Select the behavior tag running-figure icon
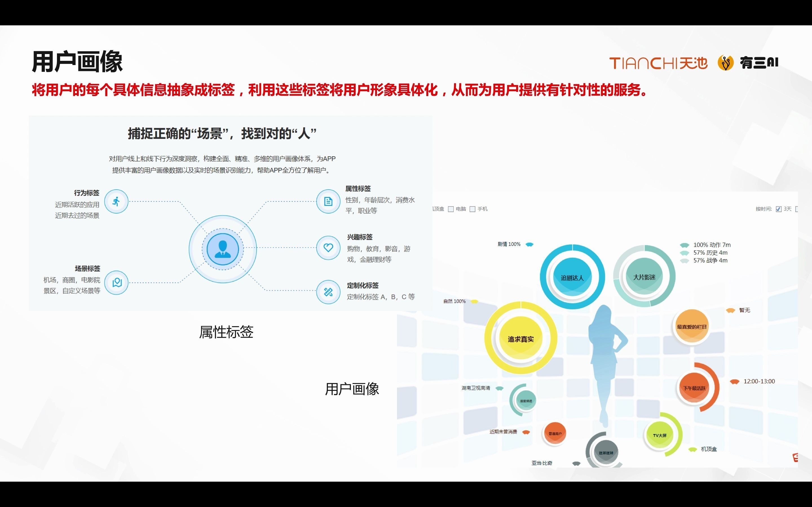Viewport: 812px width, 507px height. click(x=116, y=201)
